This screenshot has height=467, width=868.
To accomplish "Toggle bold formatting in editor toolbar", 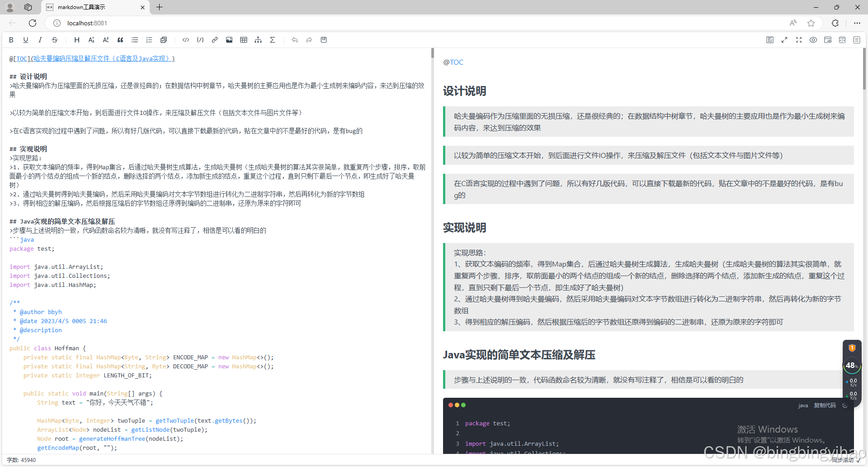I will [x=11, y=40].
